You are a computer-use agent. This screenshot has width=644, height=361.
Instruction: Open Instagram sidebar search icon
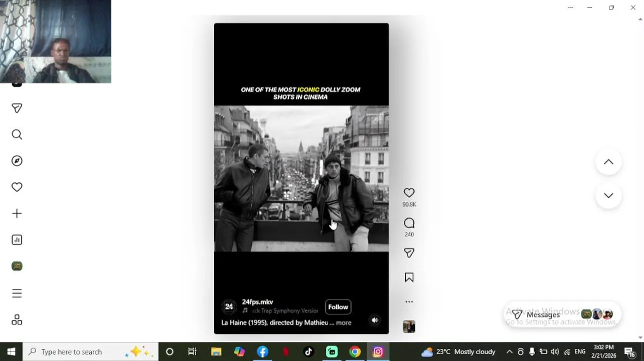[x=17, y=134]
